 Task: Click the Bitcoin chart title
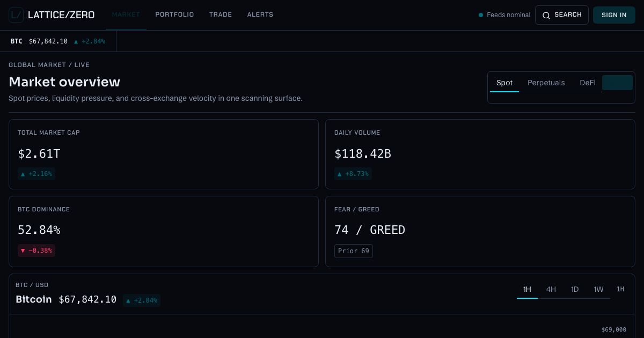(x=34, y=299)
